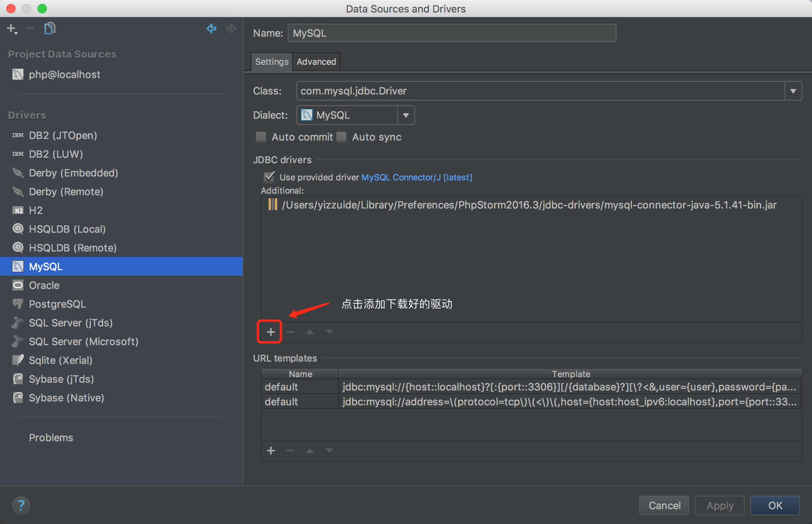Duplicate the selected data source
Screen dimensions: 812x524
[x=50, y=28]
